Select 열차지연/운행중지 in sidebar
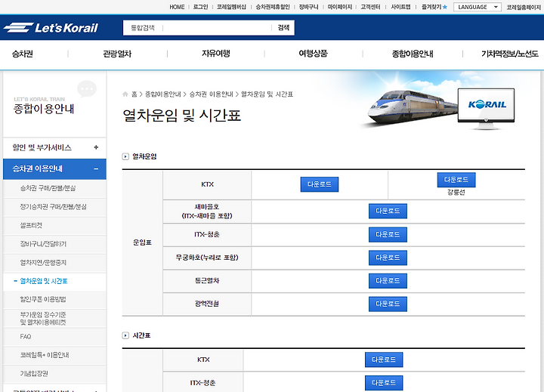Screen dimensions: 544x392 click(x=54, y=263)
